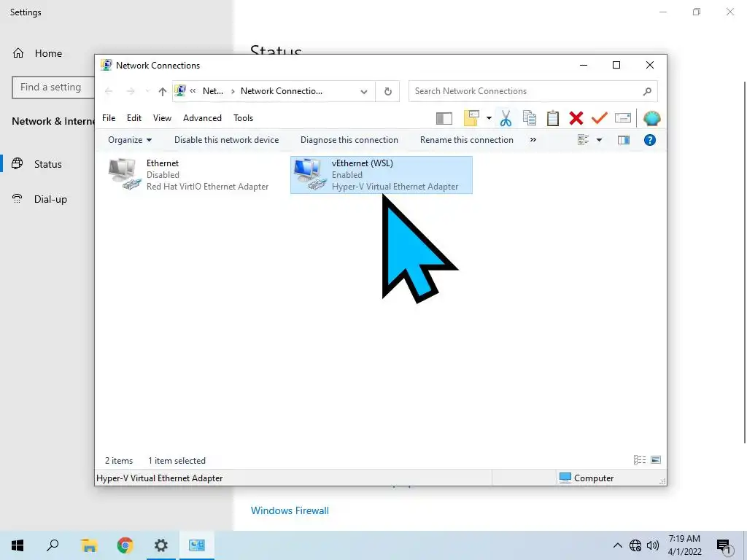747x560 pixels.
Task: Click the network globe tray icon
Action: tap(635, 545)
